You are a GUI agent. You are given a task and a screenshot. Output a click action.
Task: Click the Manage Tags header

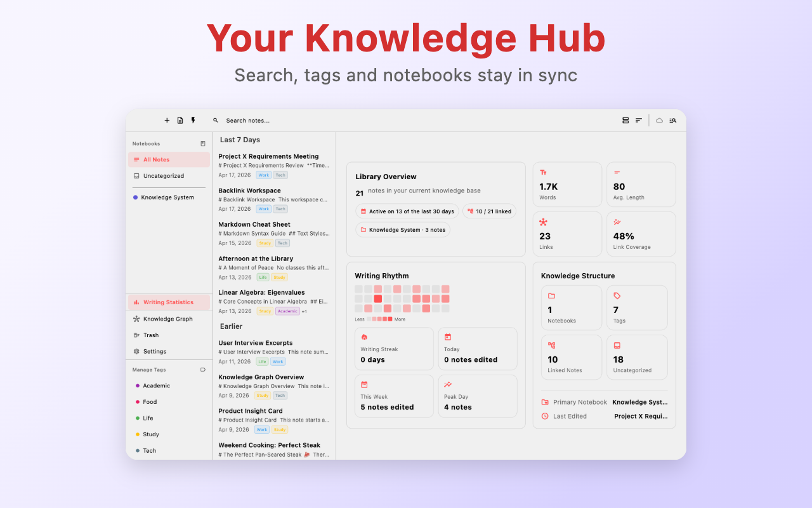pos(149,370)
